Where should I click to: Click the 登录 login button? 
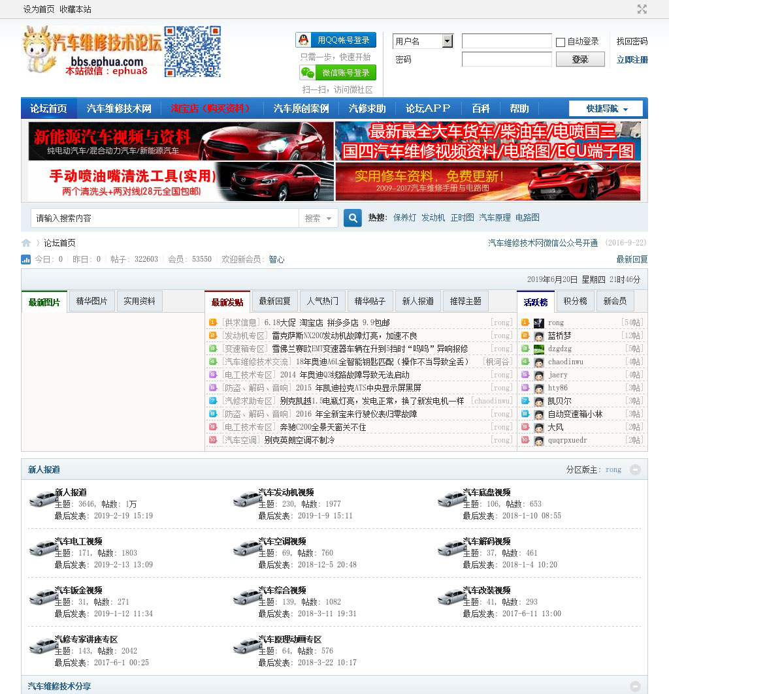coord(580,59)
